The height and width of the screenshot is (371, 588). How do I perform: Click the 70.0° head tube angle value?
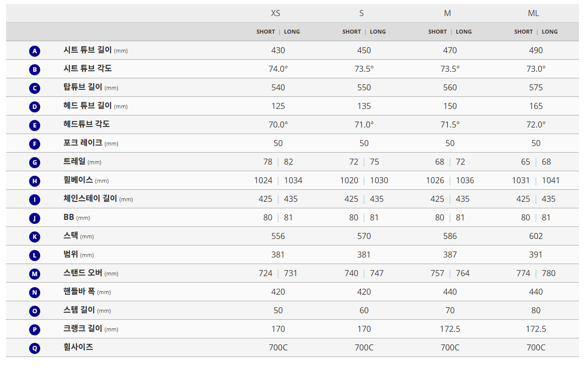[278, 125]
